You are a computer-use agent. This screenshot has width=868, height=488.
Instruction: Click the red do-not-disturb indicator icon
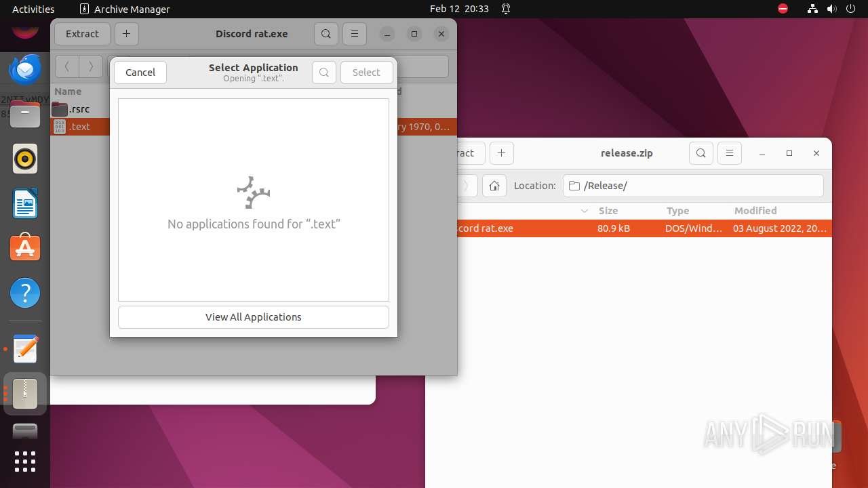coord(783,9)
